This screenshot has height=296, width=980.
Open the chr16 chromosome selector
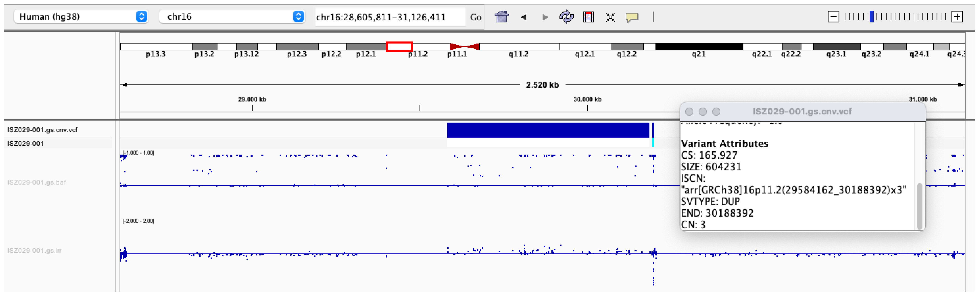228,17
